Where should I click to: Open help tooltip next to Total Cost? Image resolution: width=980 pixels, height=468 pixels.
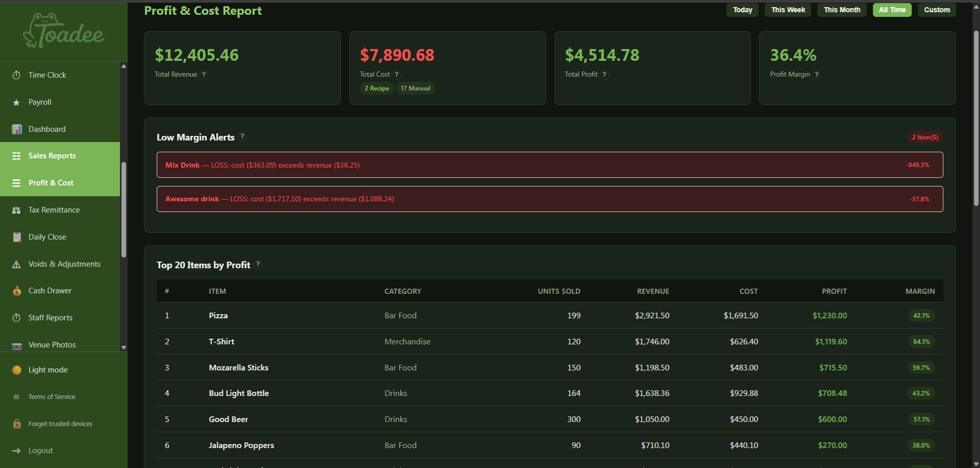coord(397,75)
